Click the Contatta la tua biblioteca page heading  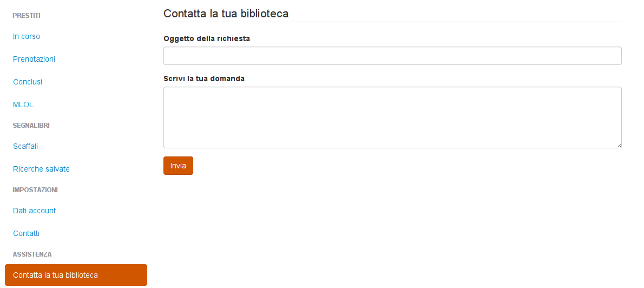[x=226, y=14]
